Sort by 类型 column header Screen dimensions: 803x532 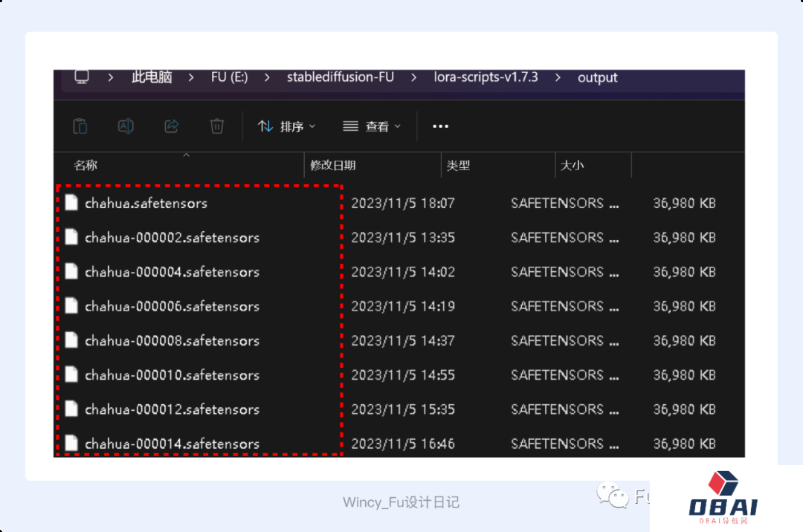coord(458,166)
